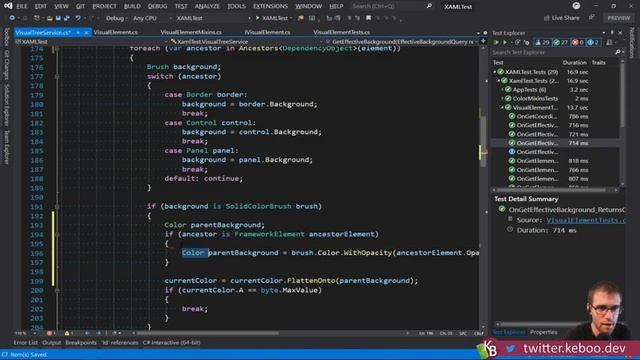Open the XAMLTest startup project dropdown
The width and height of the screenshot is (640, 360).
click(213, 18)
